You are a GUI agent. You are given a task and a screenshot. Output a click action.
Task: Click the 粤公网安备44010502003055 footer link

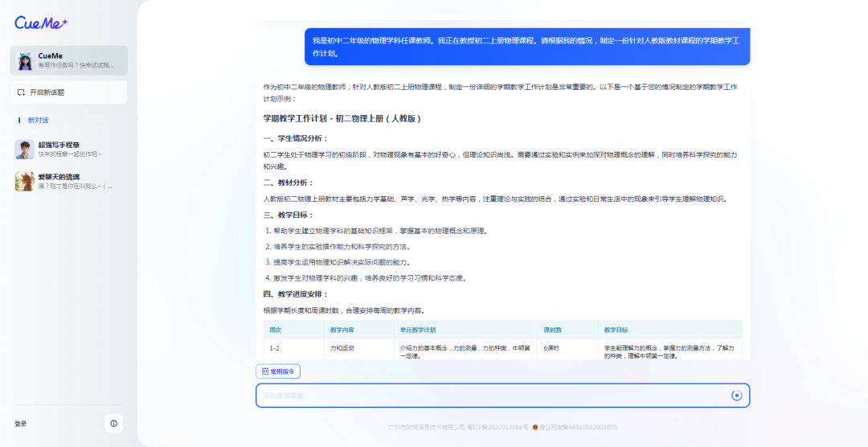[578, 427]
